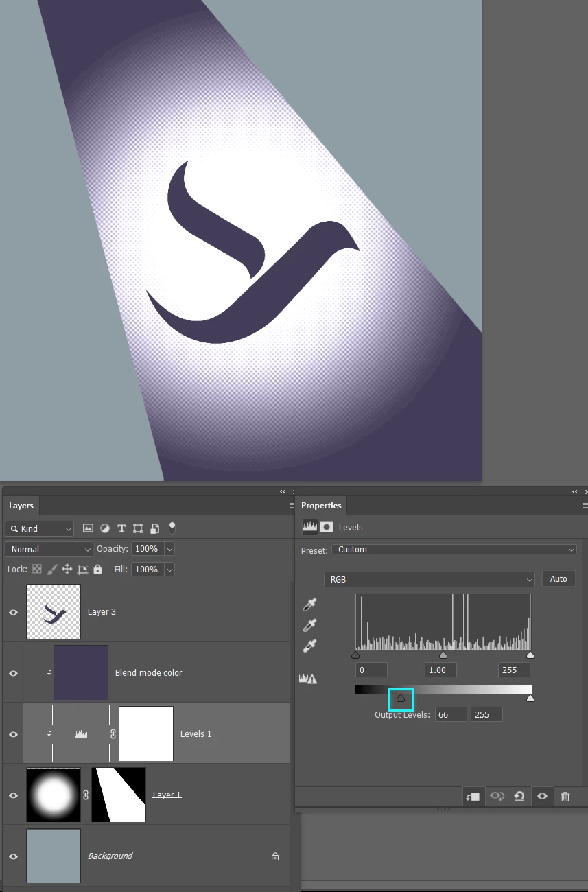Viewport: 588px width, 892px height.
Task: Switch to the Properties tab
Action: [x=321, y=506]
